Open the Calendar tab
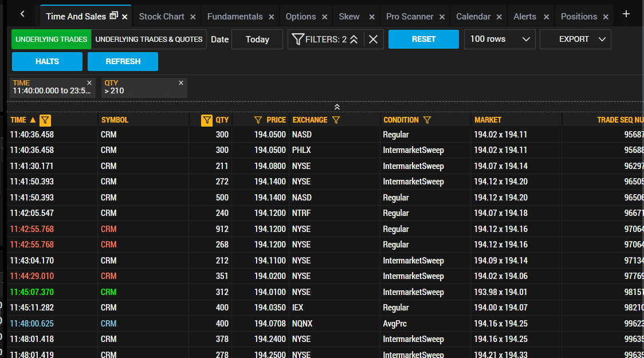 (x=473, y=17)
